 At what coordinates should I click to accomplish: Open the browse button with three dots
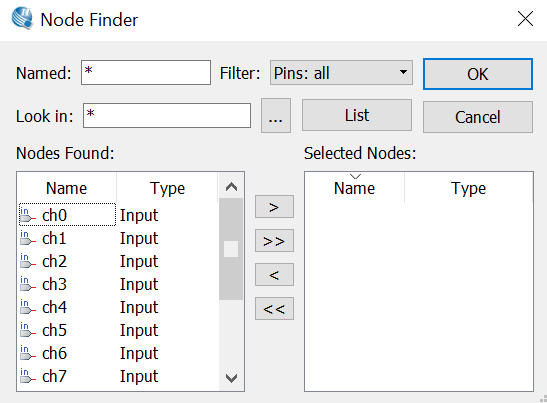[x=276, y=115]
